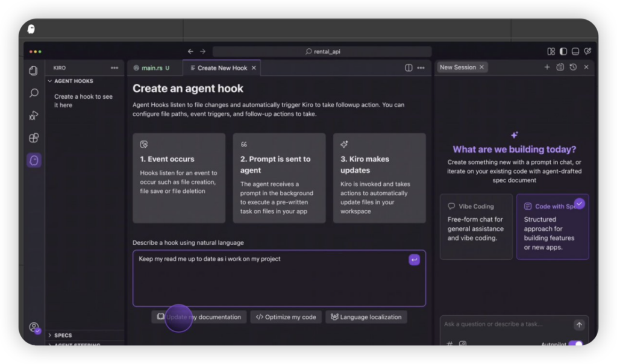Close the chat panel with X icon
The width and height of the screenshot is (617, 364).
[586, 67]
